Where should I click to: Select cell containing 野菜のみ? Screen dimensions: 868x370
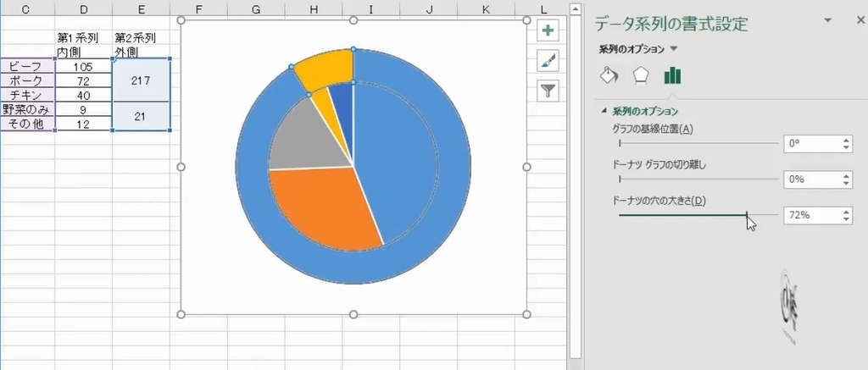[x=26, y=109]
